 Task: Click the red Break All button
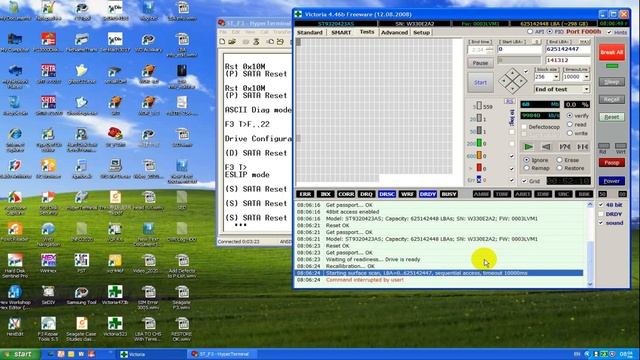pos(611,52)
